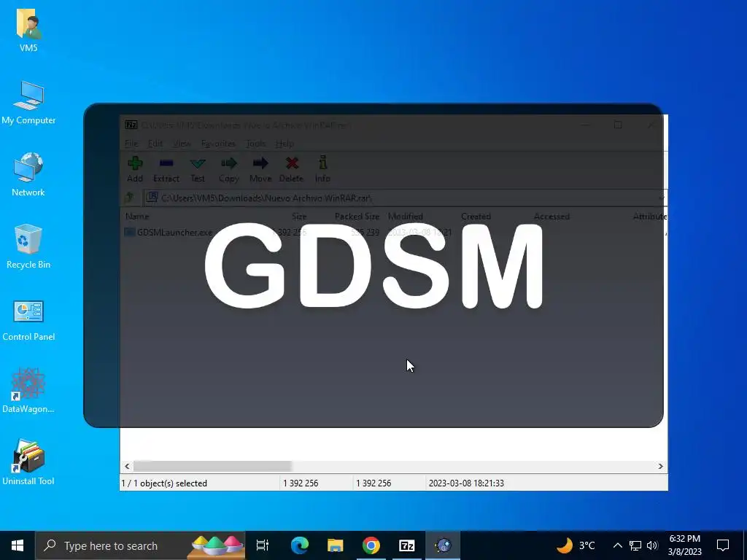This screenshot has height=560, width=747.
Task: Open the Tools menu
Action: point(255,144)
